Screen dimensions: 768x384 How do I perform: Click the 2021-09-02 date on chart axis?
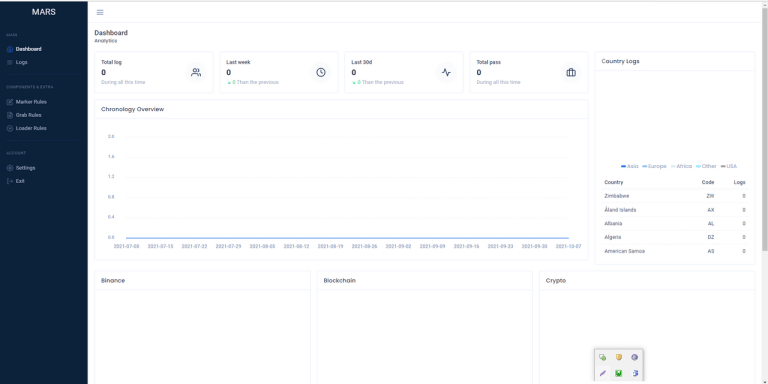pos(398,246)
